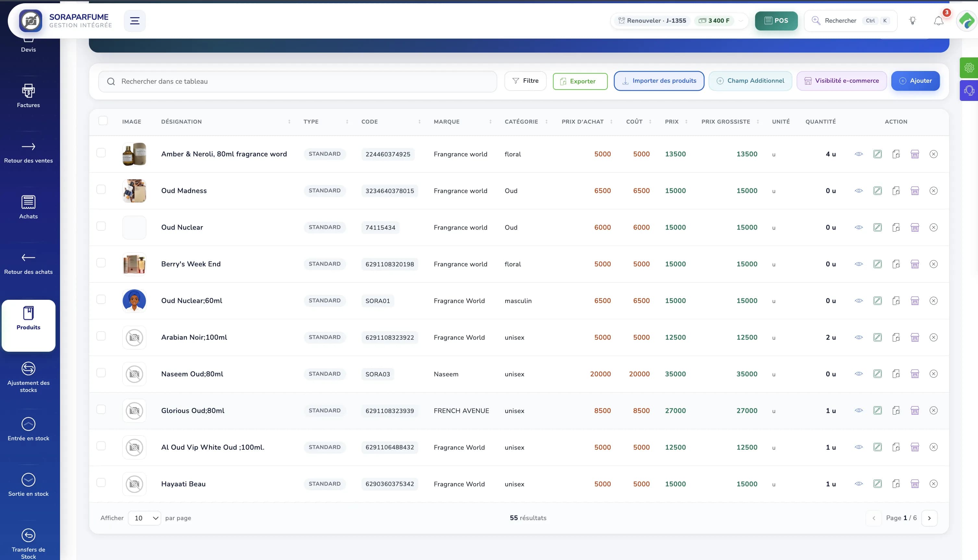Tick the select-all checkbox in table header
978x560 pixels.
tap(103, 121)
